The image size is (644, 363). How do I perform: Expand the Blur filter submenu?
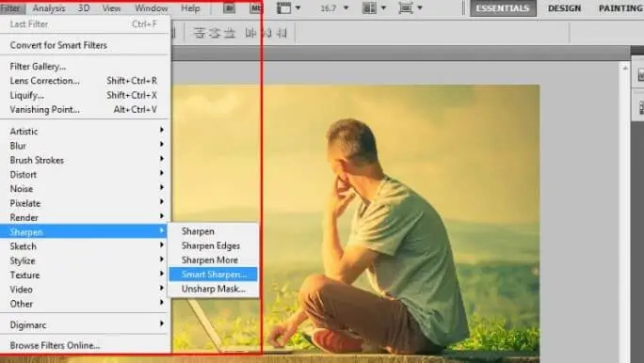coord(85,146)
